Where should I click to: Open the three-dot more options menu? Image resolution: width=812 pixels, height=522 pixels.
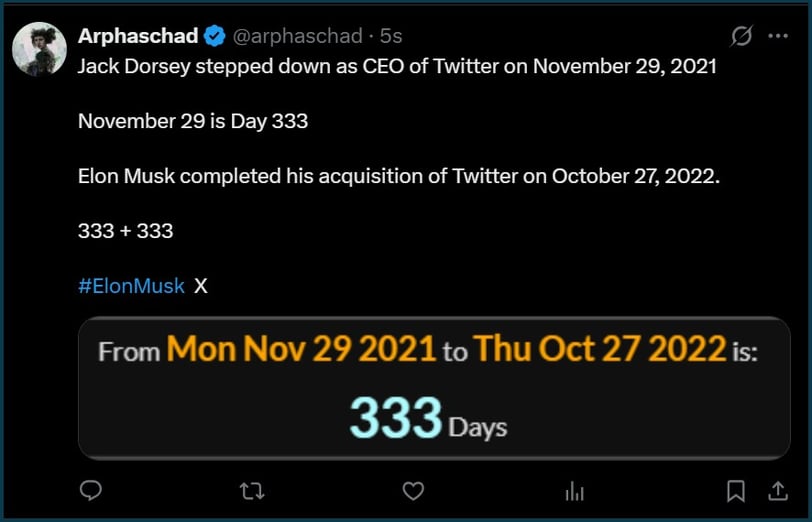coord(778,36)
